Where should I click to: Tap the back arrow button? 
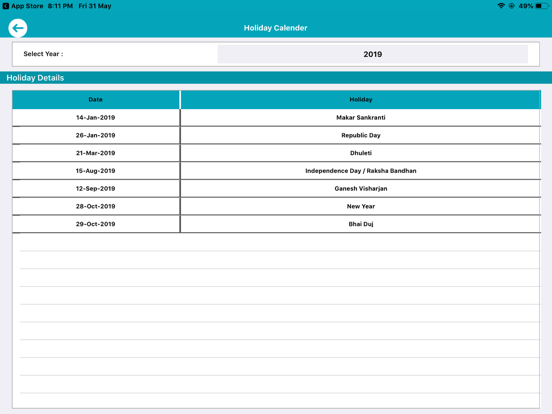(18, 28)
